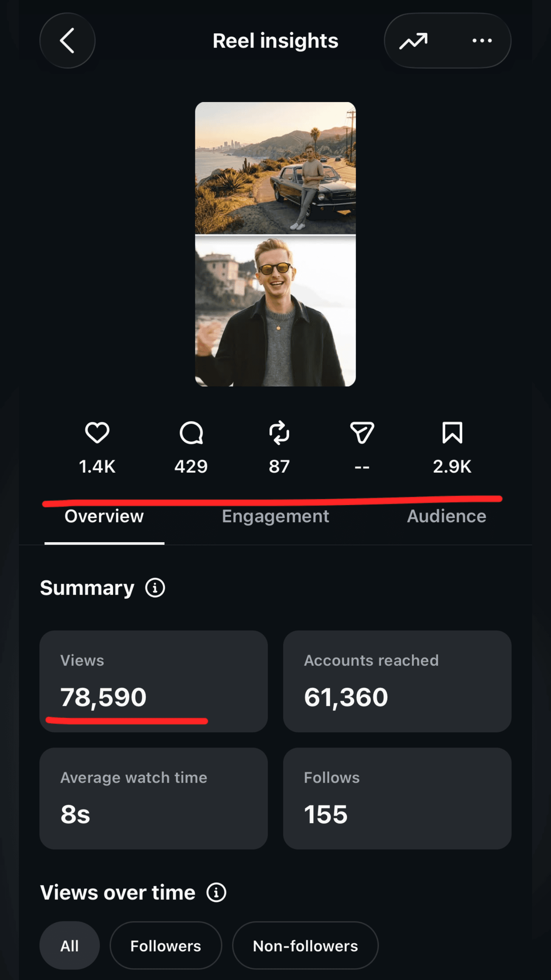Image resolution: width=551 pixels, height=980 pixels.
Task: Tap the comments bubble icon
Action: pos(191,433)
